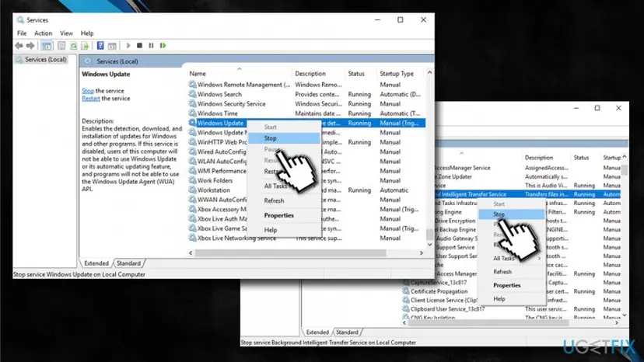
Task: Select the Work Folders service row
Action: point(306,180)
